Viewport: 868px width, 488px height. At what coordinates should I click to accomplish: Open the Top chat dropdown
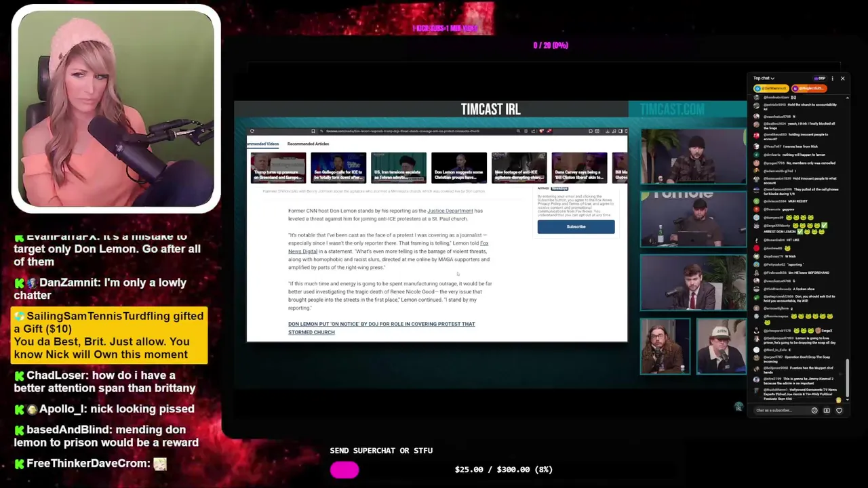point(764,78)
